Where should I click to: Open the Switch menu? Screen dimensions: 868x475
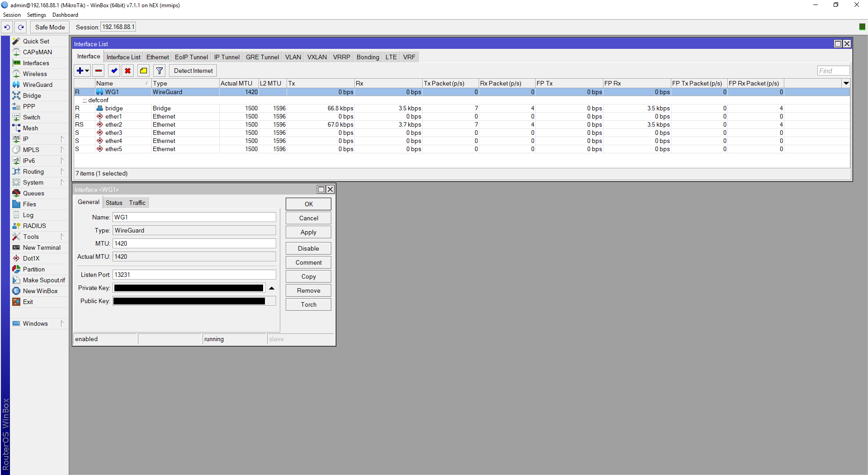pyautogui.click(x=32, y=117)
